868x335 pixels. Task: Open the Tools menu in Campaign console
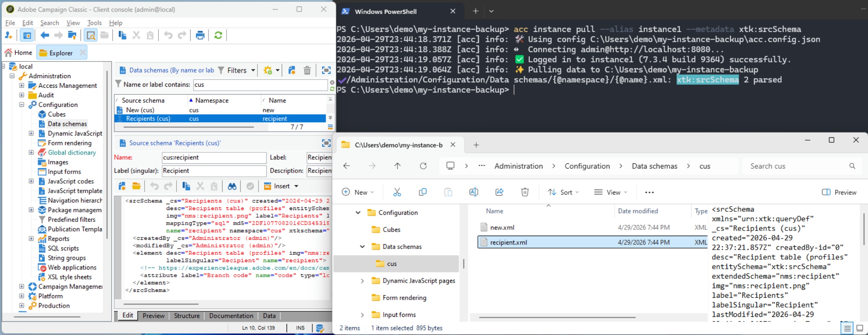pos(94,23)
